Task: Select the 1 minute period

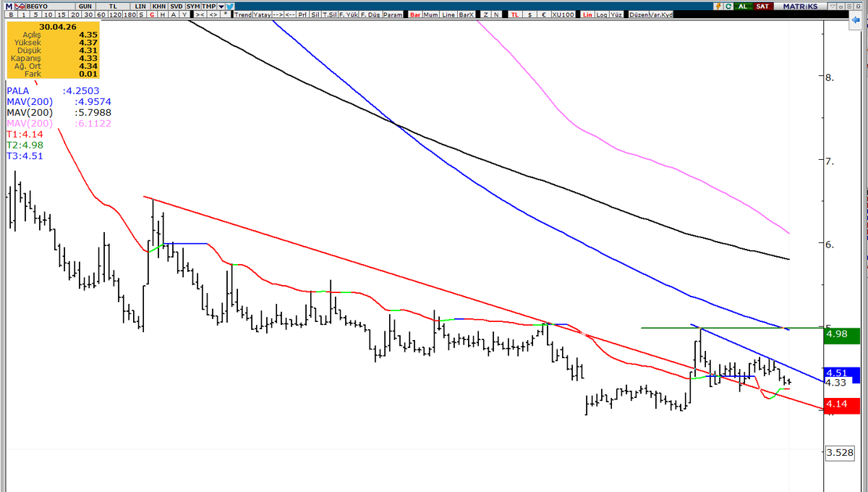Action: (23, 14)
